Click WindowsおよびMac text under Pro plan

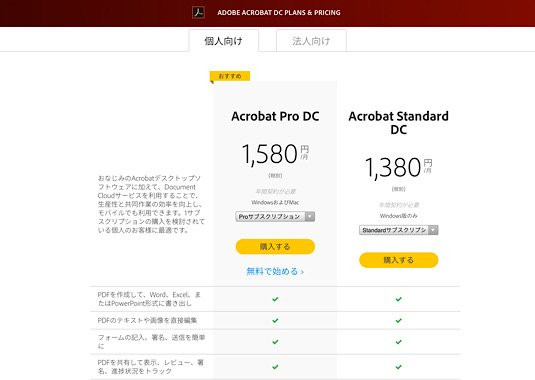tap(275, 202)
